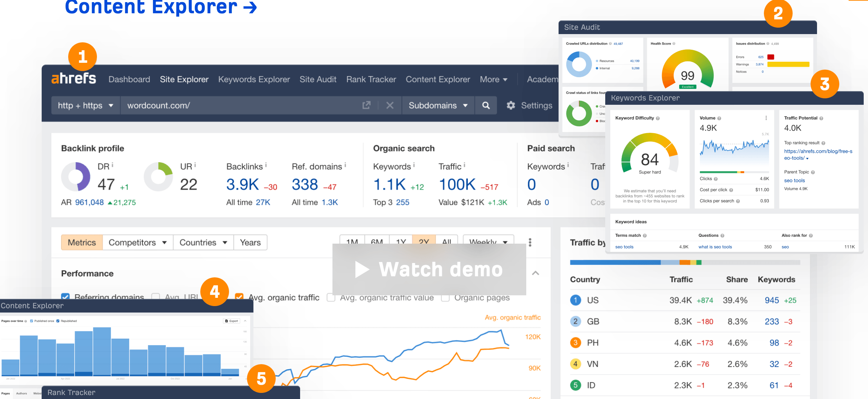This screenshot has width=868, height=399.
Task: Open Subdomains mode dropdown
Action: pyautogui.click(x=438, y=105)
